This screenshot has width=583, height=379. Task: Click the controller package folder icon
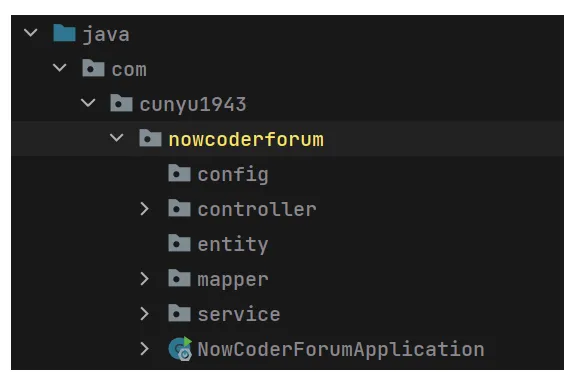tap(179, 208)
